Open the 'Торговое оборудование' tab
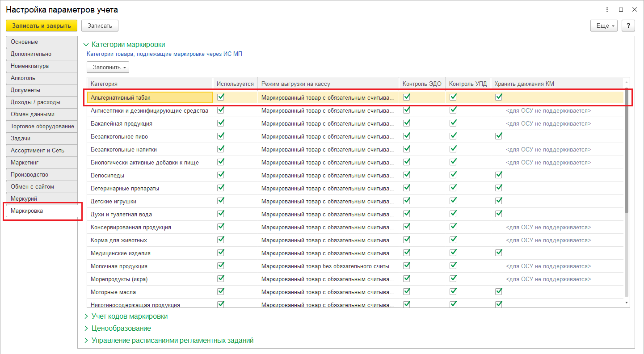This screenshot has height=354, width=644. click(x=42, y=126)
